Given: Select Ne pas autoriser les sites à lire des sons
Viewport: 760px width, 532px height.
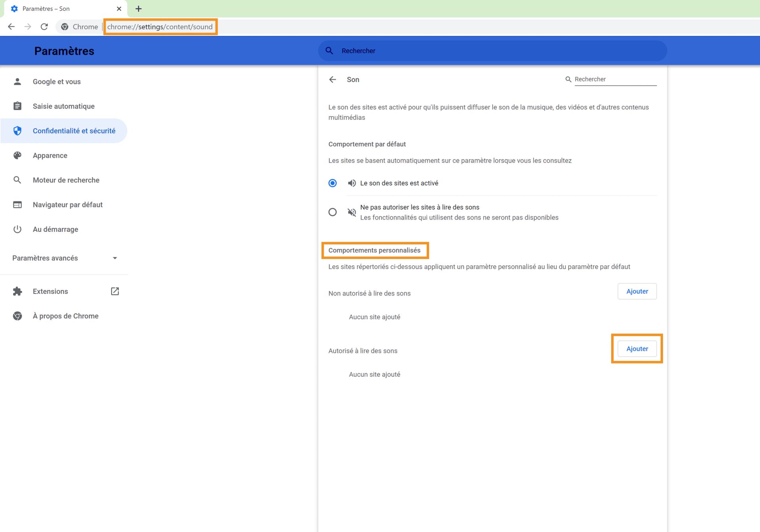Looking at the screenshot, I should [x=332, y=212].
